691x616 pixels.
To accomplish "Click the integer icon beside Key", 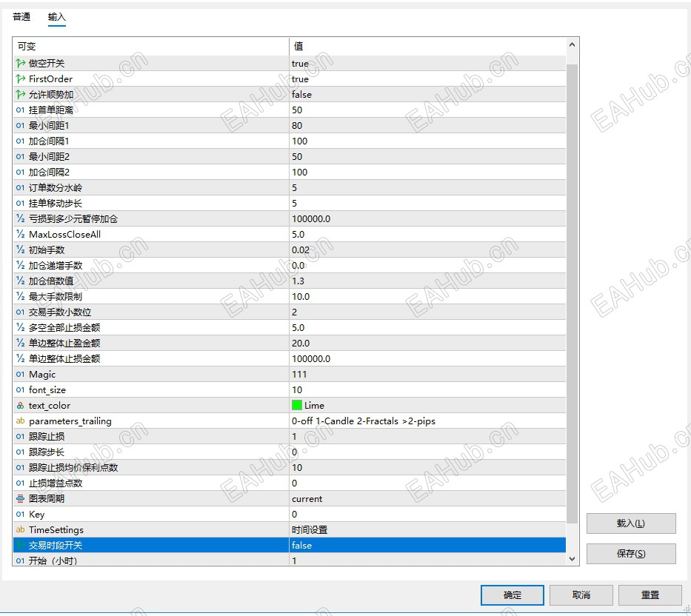I will 20,515.
